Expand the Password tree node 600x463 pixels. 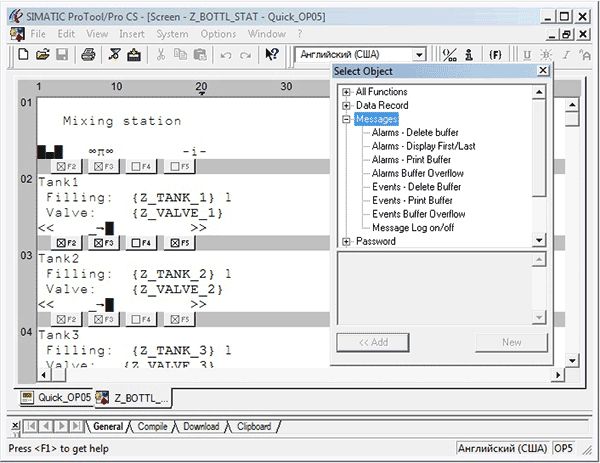click(x=346, y=242)
